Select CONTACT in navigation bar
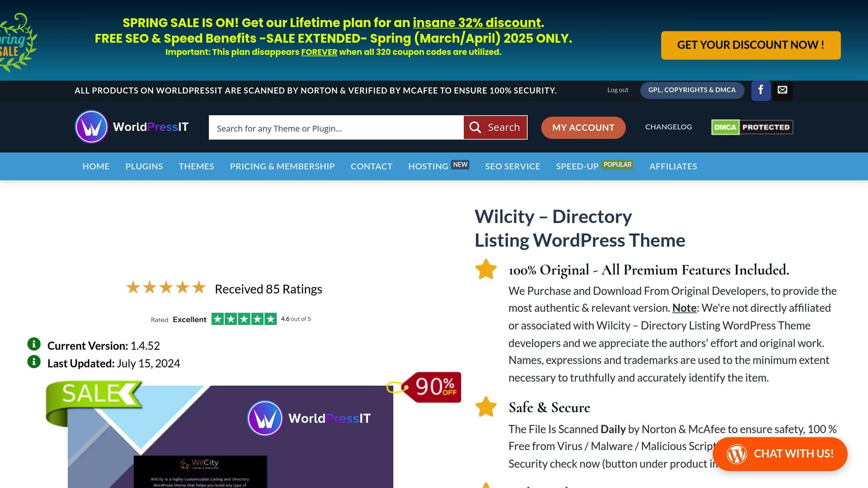Viewport: 868px width, 488px height. point(371,166)
